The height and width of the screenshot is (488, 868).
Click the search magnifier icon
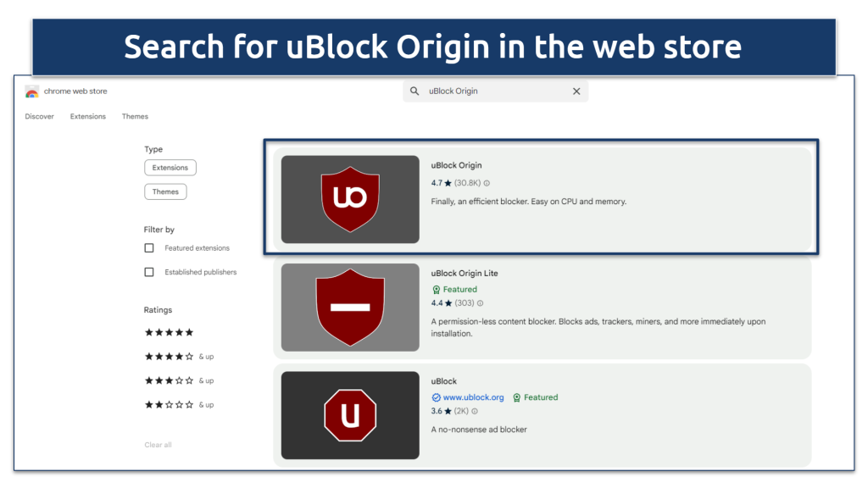[x=415, y=91]
